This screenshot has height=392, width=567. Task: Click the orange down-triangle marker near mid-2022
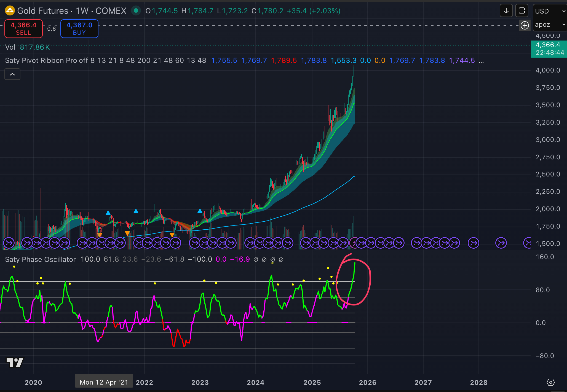point(172,235)
